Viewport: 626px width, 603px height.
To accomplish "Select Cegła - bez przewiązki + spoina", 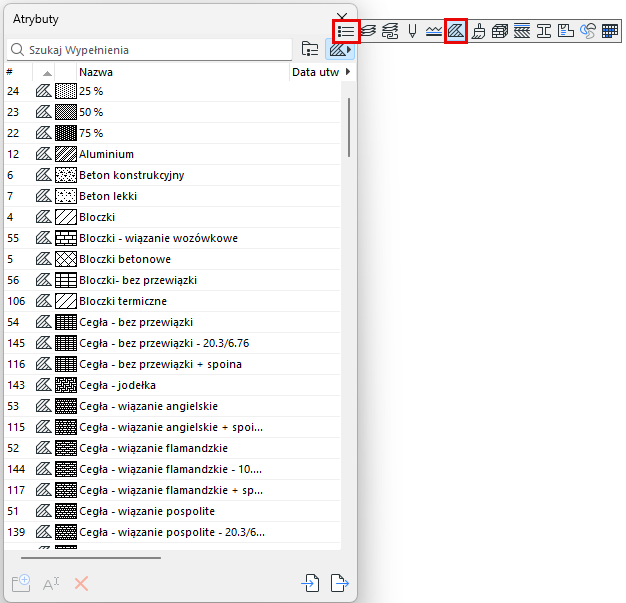I will (172, 364).
